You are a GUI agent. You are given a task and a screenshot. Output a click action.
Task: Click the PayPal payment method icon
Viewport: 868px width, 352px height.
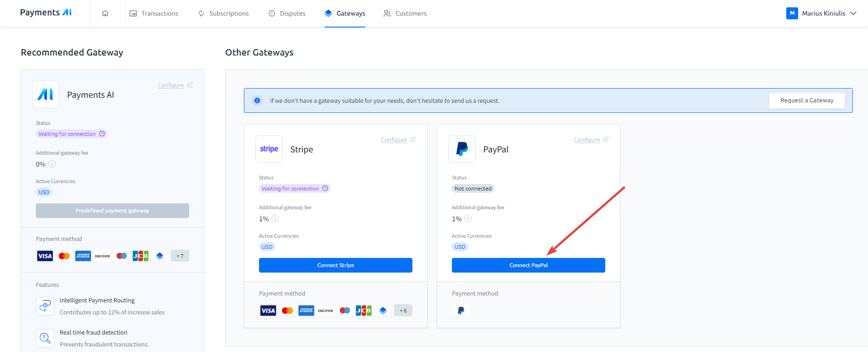tap(461, 311)
